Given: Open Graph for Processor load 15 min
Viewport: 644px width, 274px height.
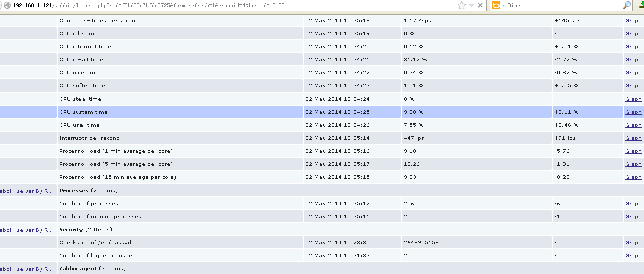Looking at the screenshot, I should pyautogui.click(x=633, y=177).
